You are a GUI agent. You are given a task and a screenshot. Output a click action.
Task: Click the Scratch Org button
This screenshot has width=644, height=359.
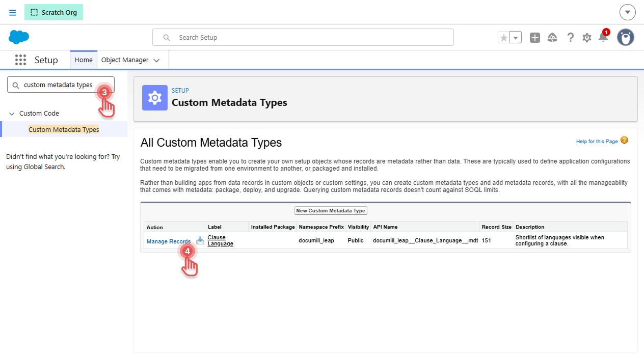tap(53, 12)
